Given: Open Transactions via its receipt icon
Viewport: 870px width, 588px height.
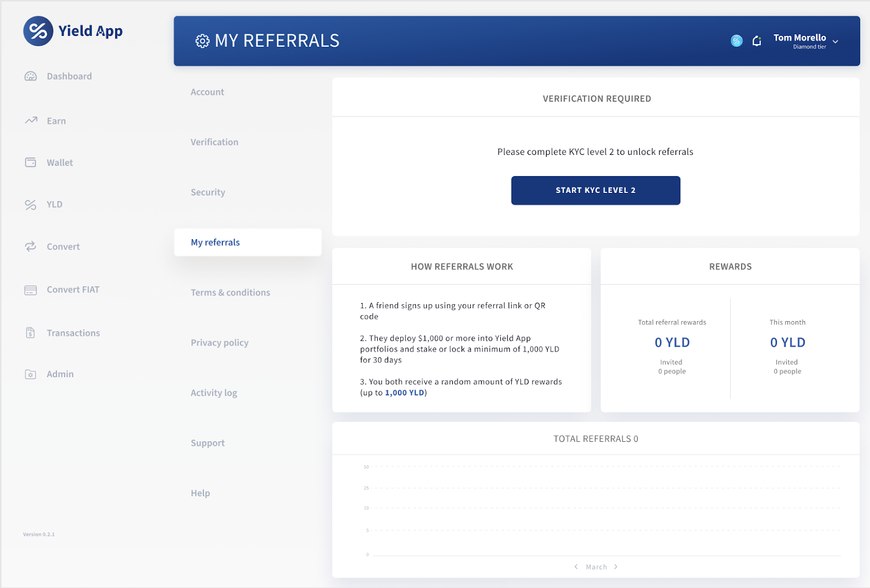Looking at the screenshot, I should tap(30, 333).
